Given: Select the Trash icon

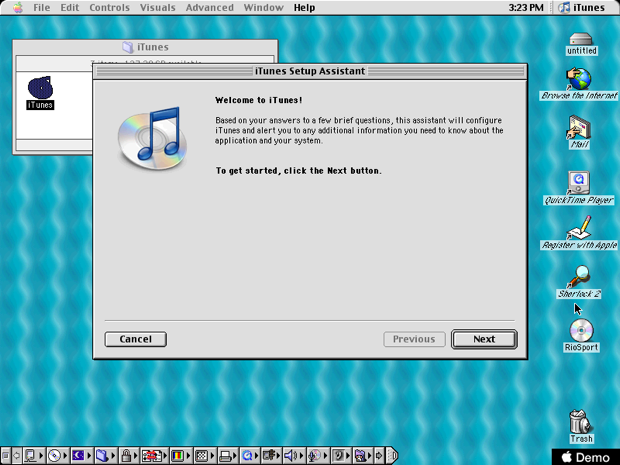Looking at the screenshot, I should click(x=581, y=426).
